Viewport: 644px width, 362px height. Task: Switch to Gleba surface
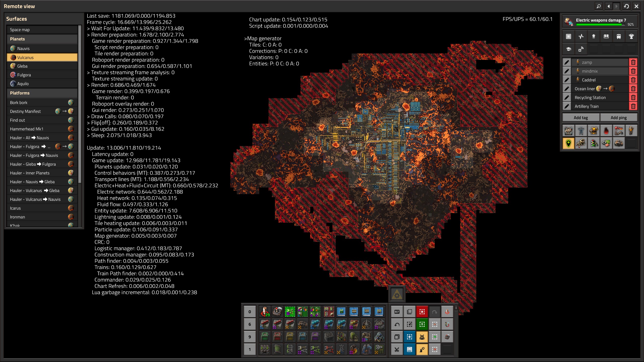click(42, 66)
